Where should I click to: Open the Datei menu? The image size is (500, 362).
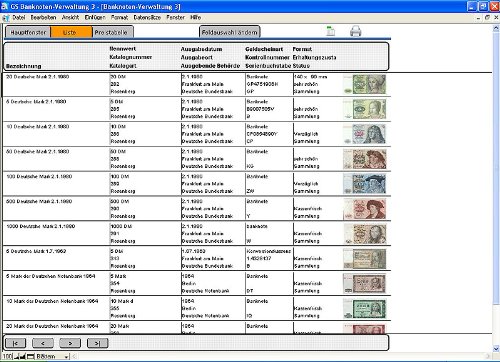19,17
